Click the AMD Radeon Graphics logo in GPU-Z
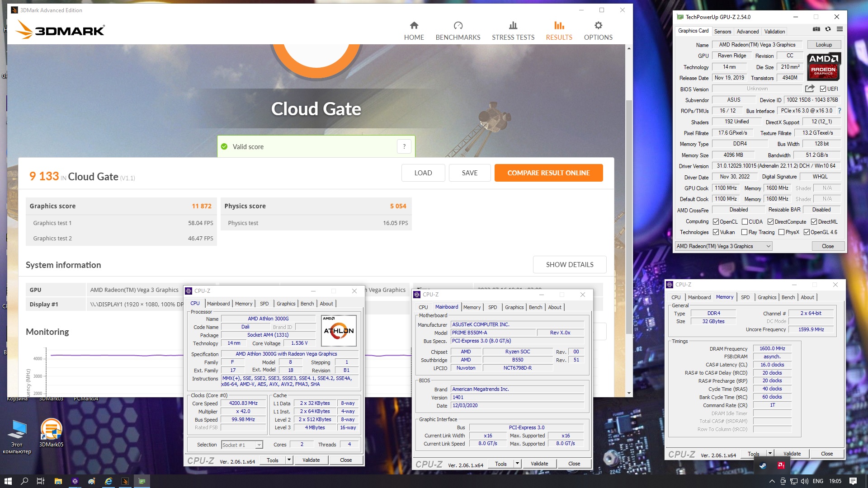The height and width of the screenshot is (488, 868). pyautogui.click(x=824, y=66)
